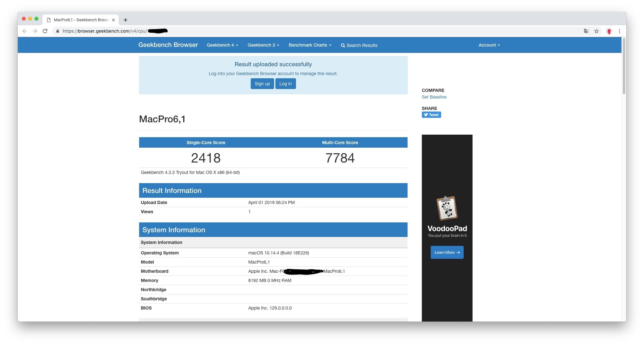
Task: Click the Chrome profile avatar
Action: 609,31
